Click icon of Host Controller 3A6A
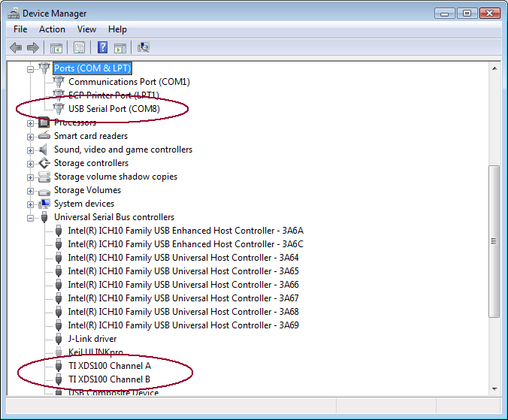Viewport: 508px width, 420px height. pos(59,231)
